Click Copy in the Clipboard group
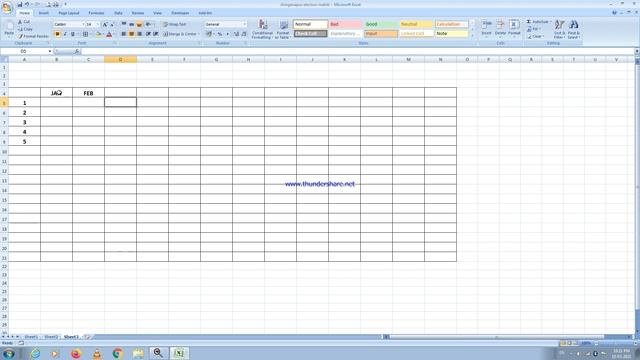The width and height of the screenshot is (640, 360). [x=25, y=29]
